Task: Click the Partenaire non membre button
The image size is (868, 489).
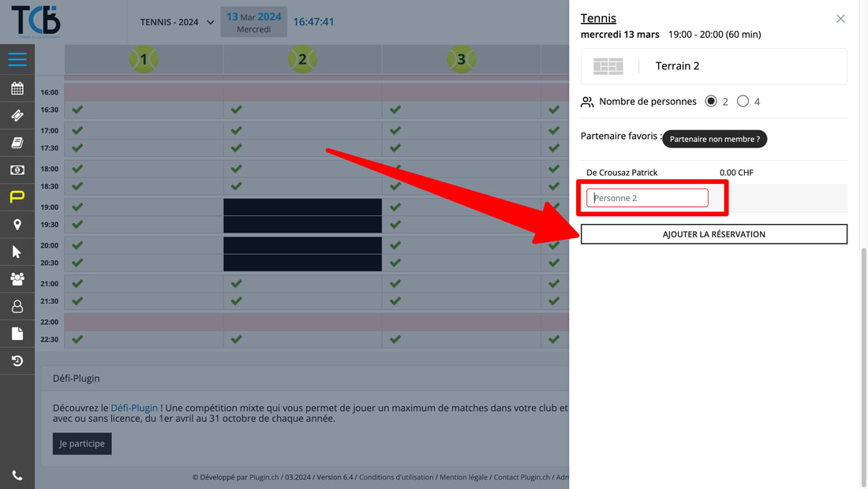Action: point(714,139)
